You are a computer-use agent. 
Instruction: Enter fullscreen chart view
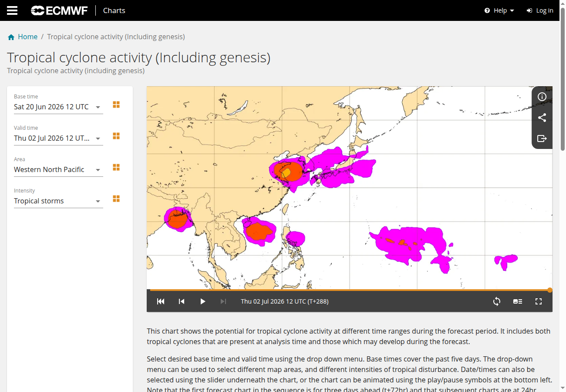(x=539, y=301)
